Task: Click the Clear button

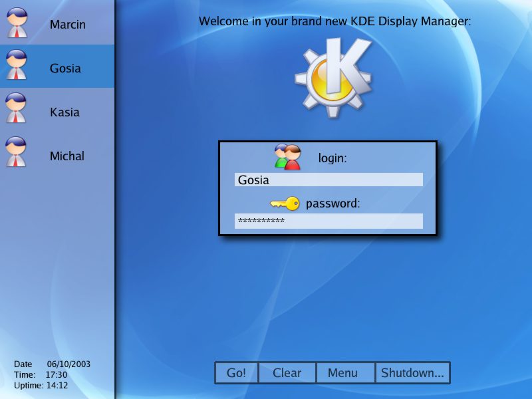Action: pyautogui.click(x=287, y=373)
